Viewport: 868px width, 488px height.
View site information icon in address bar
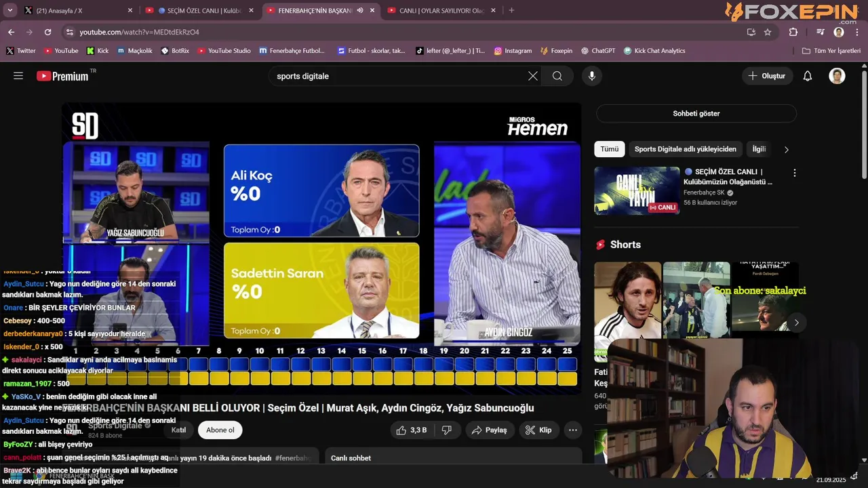pos(69,32)
